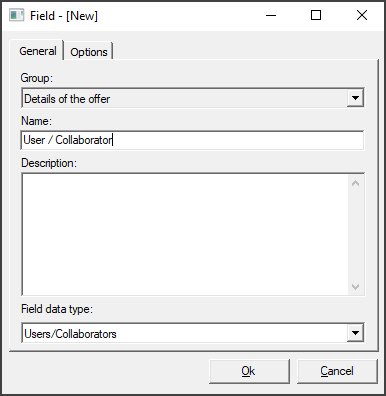
Task: Click the Description scrollbar down arrow
Action: (356, 287)
